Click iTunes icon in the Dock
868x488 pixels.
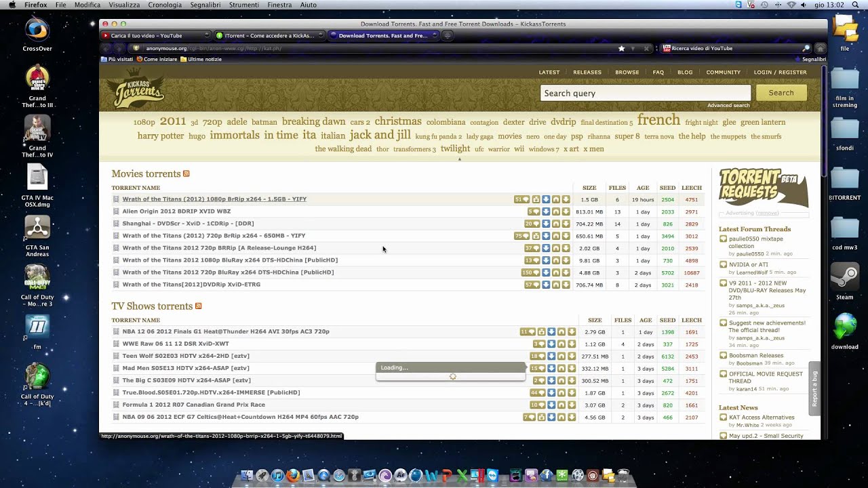pyautogui.click(x=277, y=476)
